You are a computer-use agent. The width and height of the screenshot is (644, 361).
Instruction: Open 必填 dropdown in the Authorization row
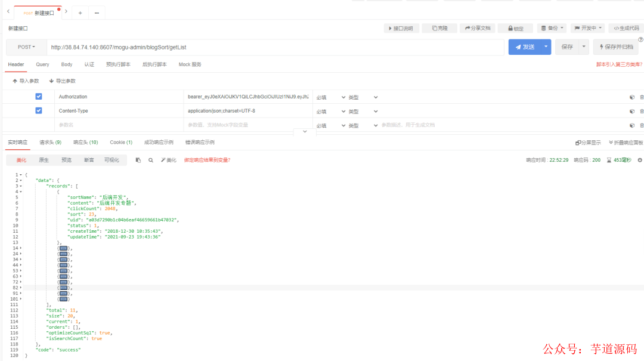(x=330, y=97)
